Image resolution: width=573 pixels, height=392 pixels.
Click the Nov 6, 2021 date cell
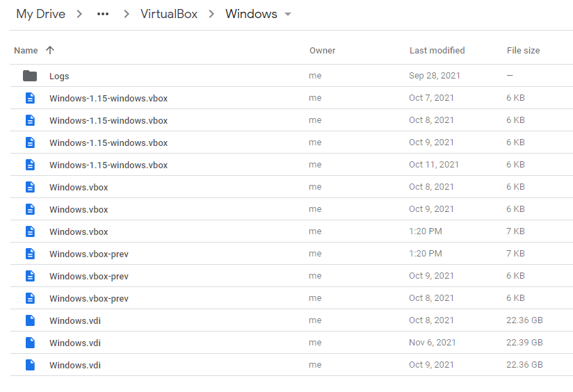[x=433, y=343]
